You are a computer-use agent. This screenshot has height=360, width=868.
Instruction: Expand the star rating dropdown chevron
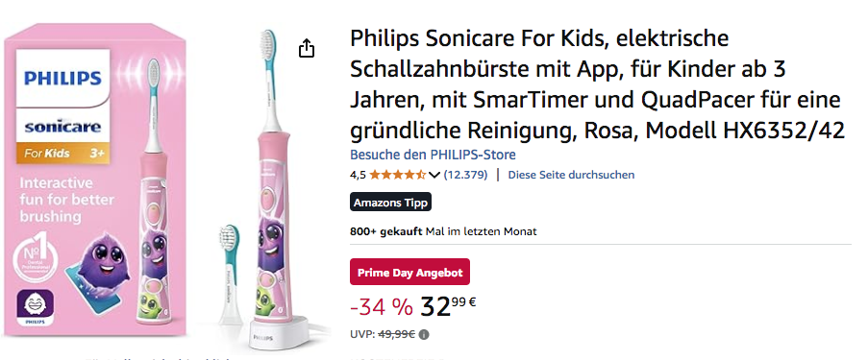click(434, 176)
